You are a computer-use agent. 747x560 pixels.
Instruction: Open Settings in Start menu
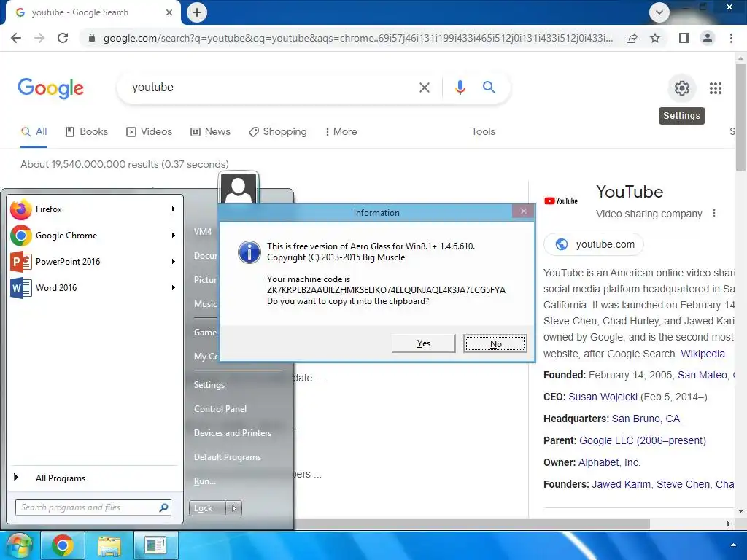tap(209, 385)
